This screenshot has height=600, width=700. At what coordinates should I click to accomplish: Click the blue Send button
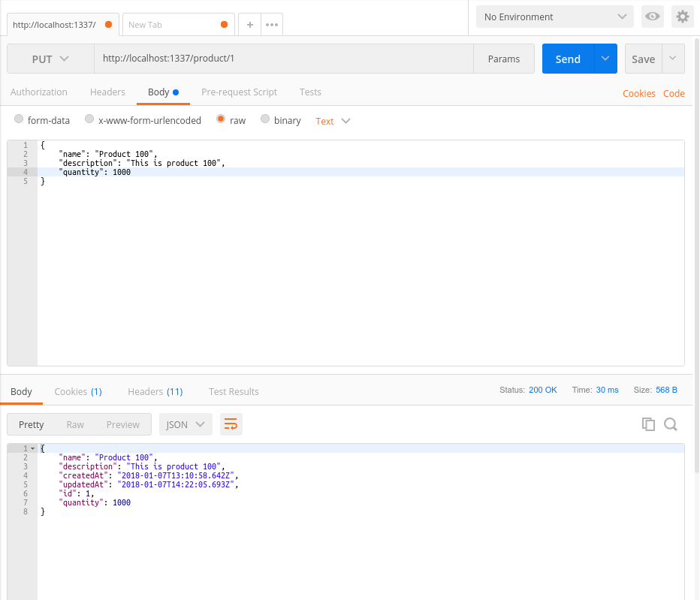pyautogui.click(x=568, y=59)
